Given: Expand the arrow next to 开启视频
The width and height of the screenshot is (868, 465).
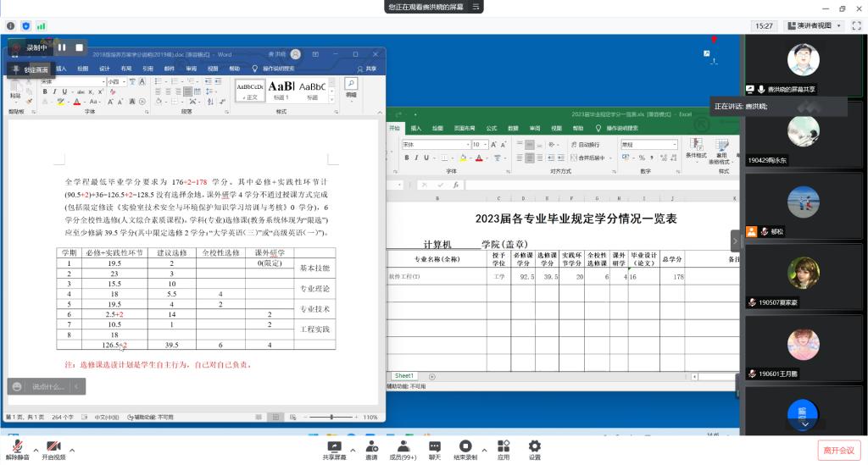Looking at the screenshot, I should [72, 449].
